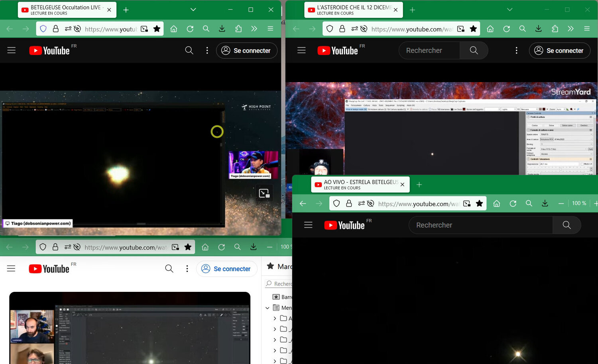This screenshot has height=364, width=598.
Task: Open a new tab in the AO VIVO window
Action: 419,185
